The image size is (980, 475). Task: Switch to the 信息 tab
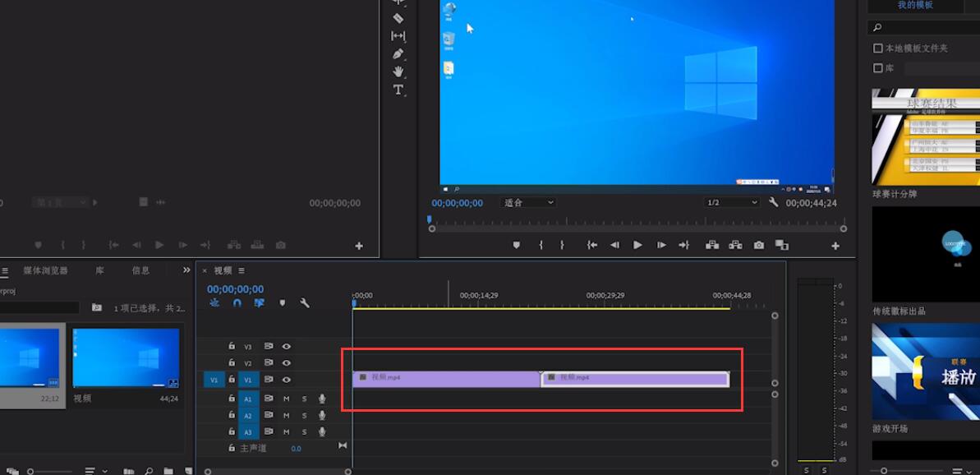140,270
